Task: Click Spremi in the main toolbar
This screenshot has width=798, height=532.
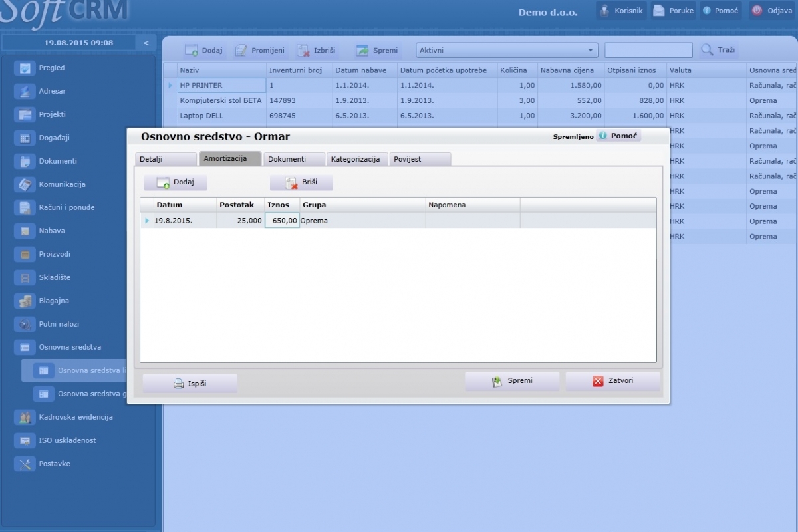Action: tap(377, 50)
